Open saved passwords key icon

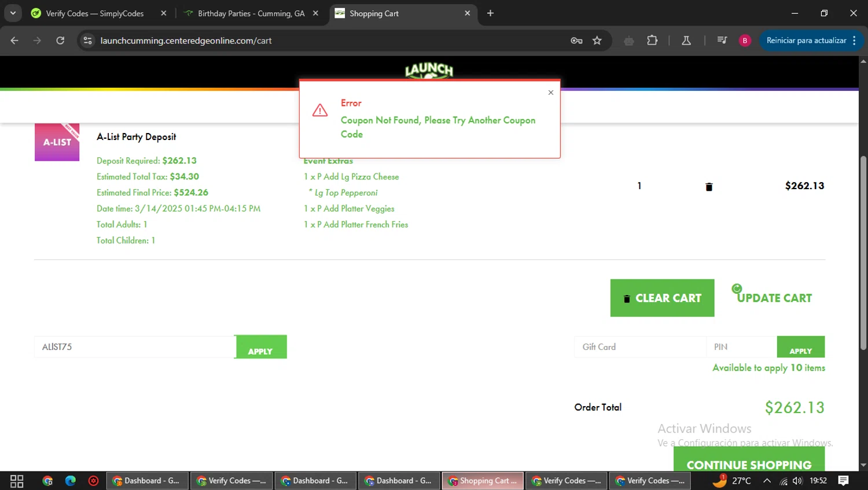pos(576,40)
